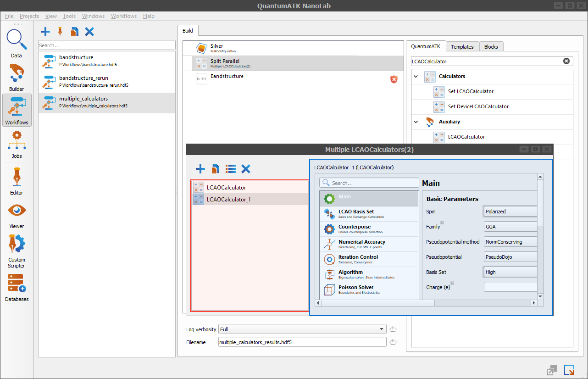Open the File menu
Viewport: 588px width, 379px height.
click(9, 16)
